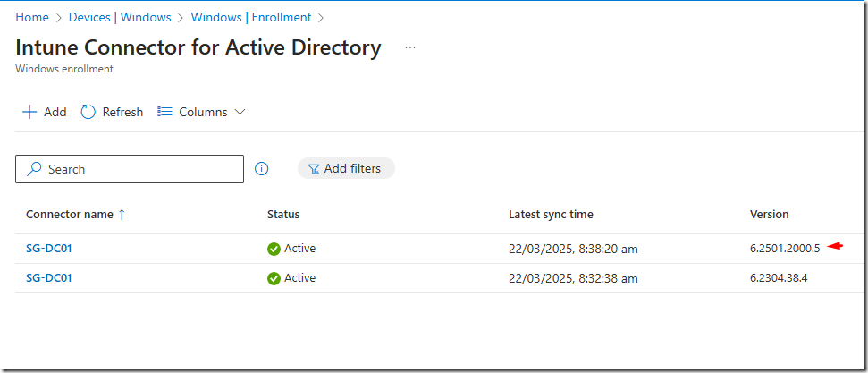This screenshot has height=373, width=868.
Task: Select version 6.2304.38.4
Action: tap(779, 278)
